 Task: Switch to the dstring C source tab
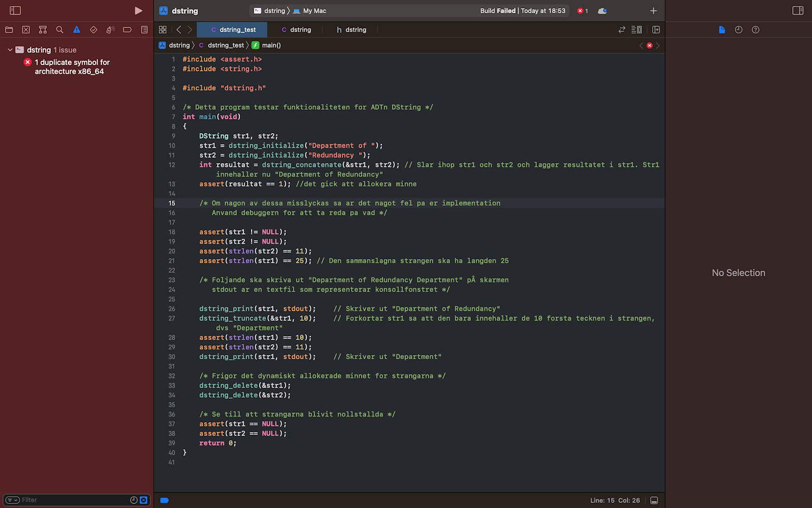click(296, 30)
